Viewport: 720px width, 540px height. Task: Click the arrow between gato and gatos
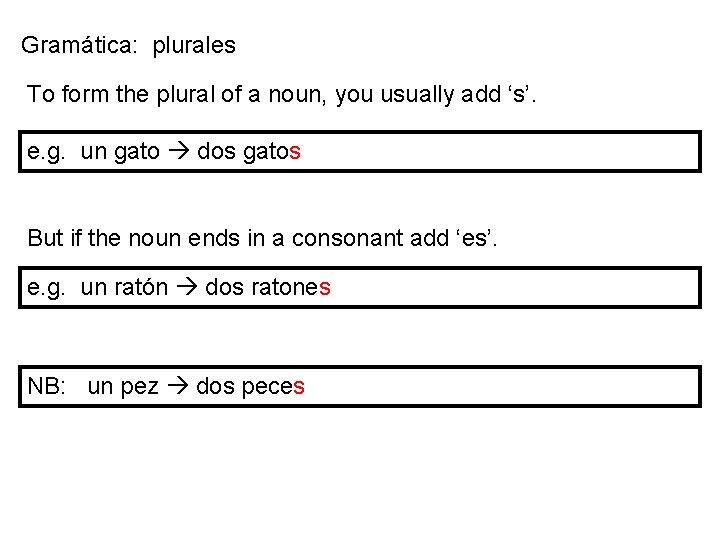tap(179, 151)
